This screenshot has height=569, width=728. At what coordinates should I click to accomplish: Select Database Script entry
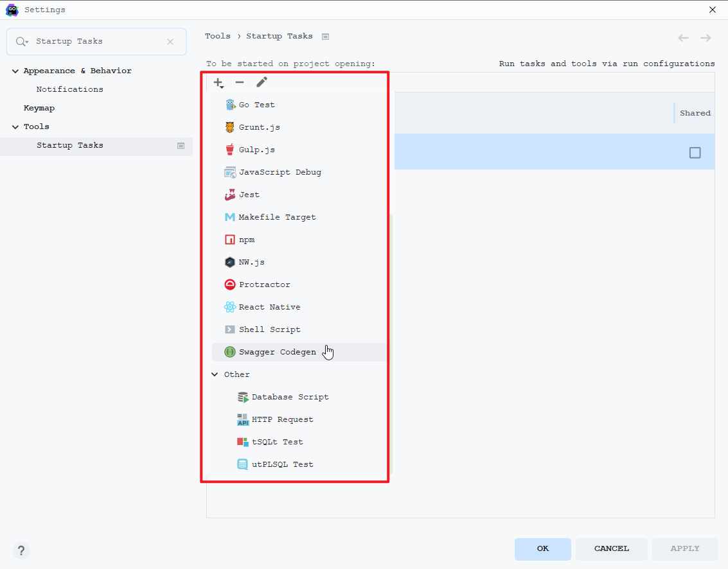[299, 398]
